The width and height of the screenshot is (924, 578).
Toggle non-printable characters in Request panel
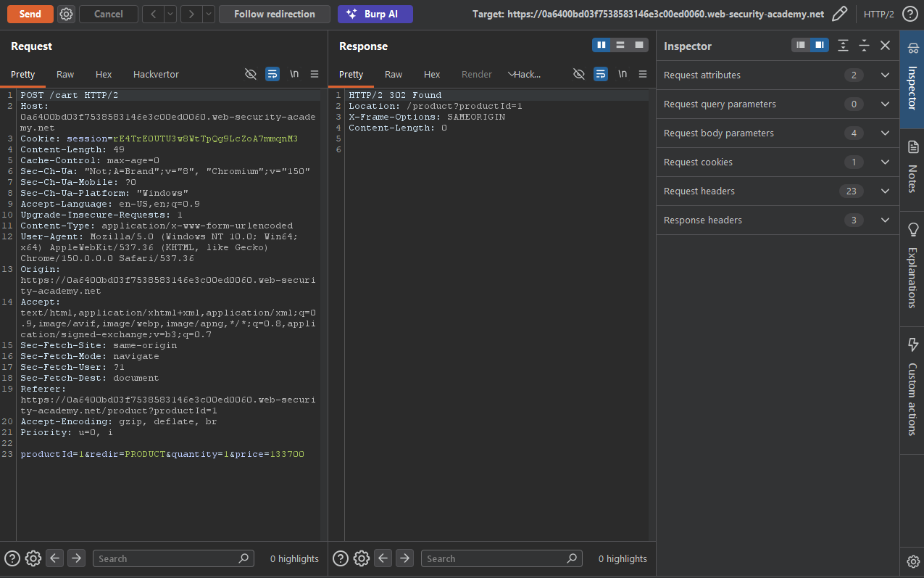[x=251, y=74]
